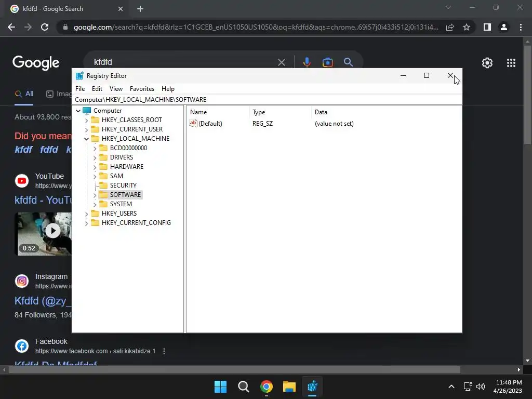Select the HKEY_CURRENT_CONFIG folder icon

tap(95, 222)
